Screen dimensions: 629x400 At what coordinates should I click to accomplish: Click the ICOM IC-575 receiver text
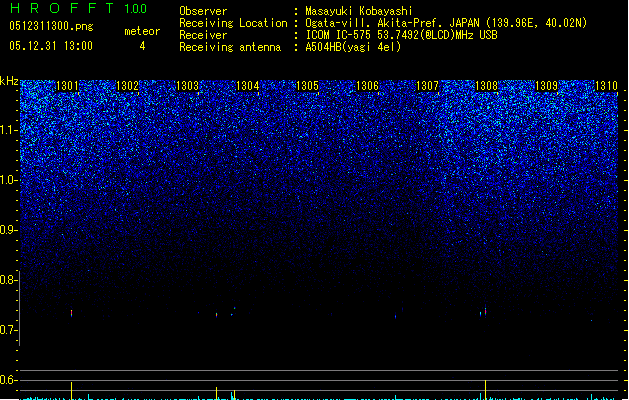[x=401, y=35]
